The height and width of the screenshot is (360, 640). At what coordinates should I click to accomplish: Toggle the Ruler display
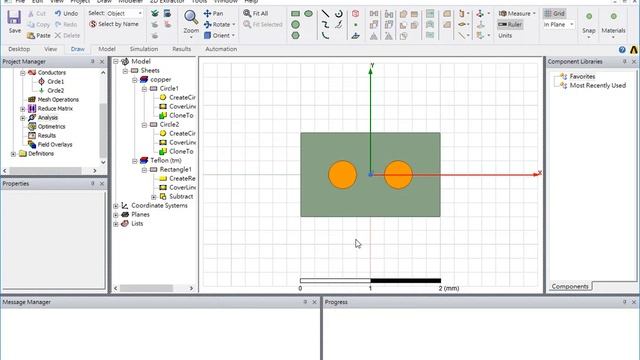tap(510, 24)
